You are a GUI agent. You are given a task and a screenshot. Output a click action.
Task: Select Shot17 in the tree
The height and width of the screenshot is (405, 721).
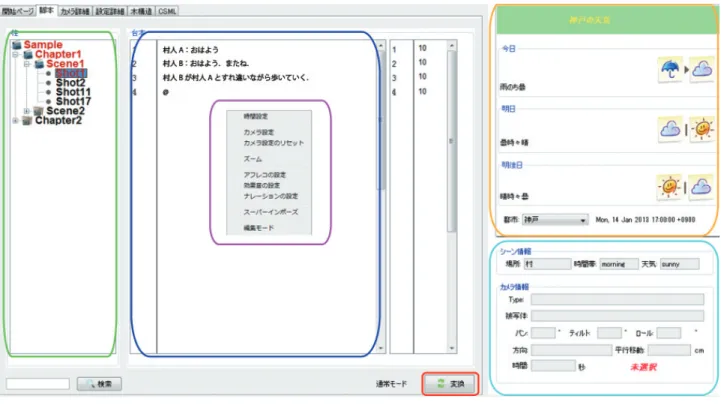pyautogui.click(x=73, y=101)
